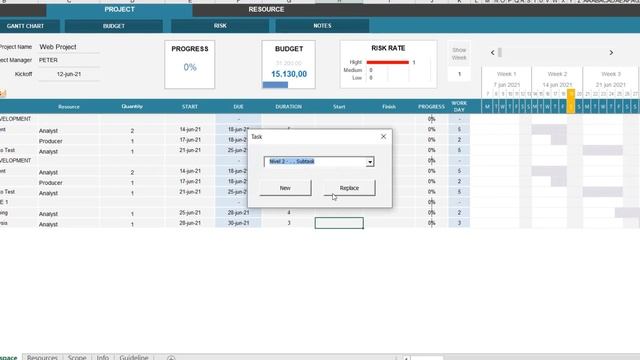Open the Guideline sheet tab
Screen dimensions: 640x360
click(134, 357)
